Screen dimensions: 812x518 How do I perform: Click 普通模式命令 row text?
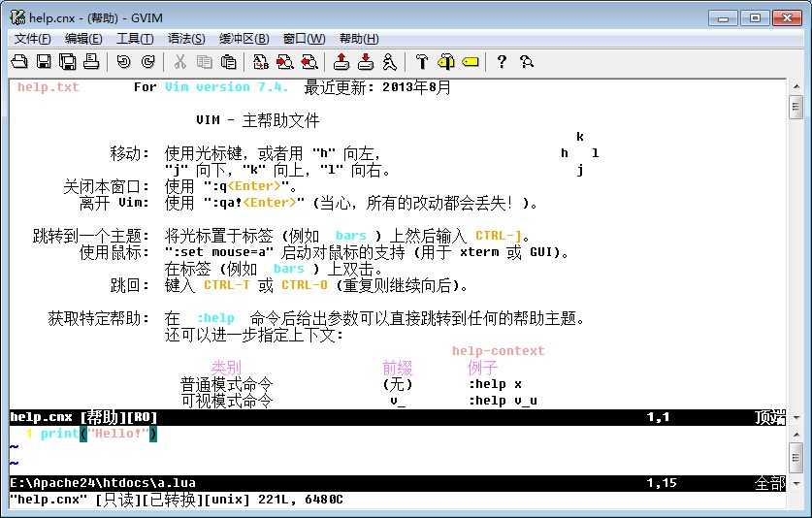click(226, 384)
